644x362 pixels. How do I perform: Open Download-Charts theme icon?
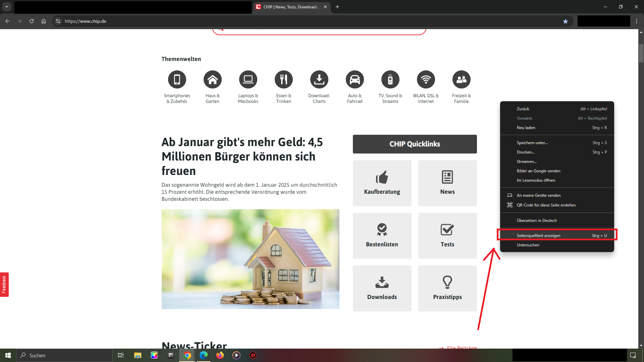pos(319,80)
